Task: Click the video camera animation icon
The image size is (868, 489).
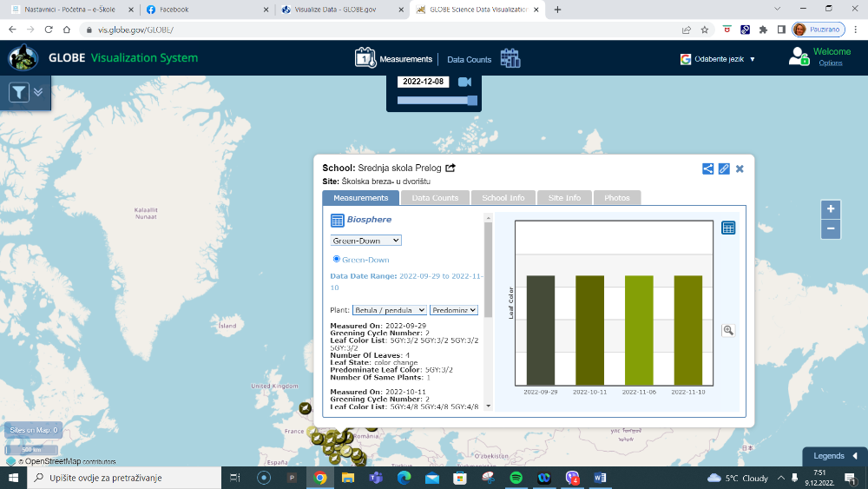Action: coord(464,82)
